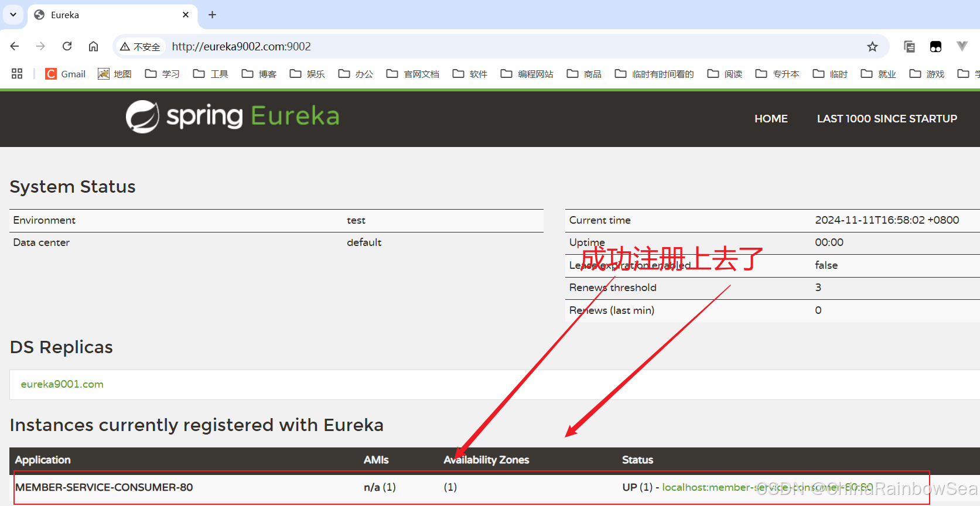Click the browser forward arrow
Image resolution: width=980 pixels, height=506 pixels.
[40, 46]
